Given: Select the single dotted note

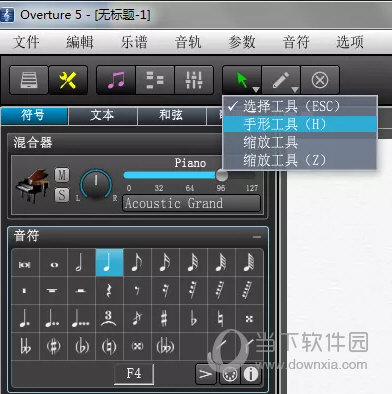Looking at the screenshot, I should pos(25,318).
